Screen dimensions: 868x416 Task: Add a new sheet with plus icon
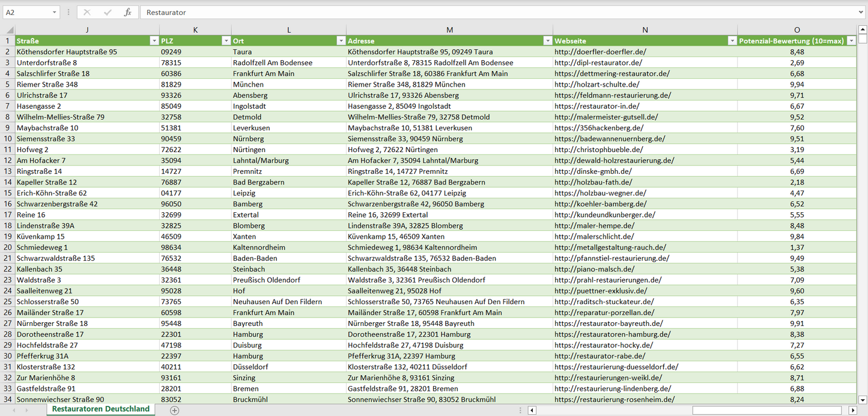point(174,410)
